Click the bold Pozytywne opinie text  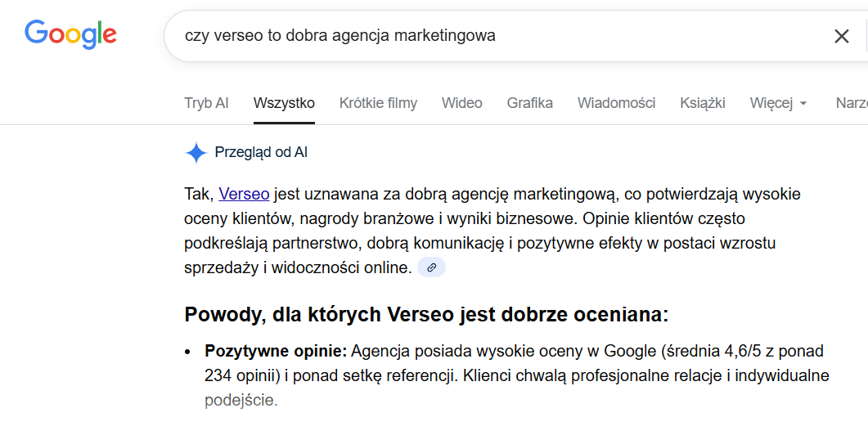pos(276,351)
